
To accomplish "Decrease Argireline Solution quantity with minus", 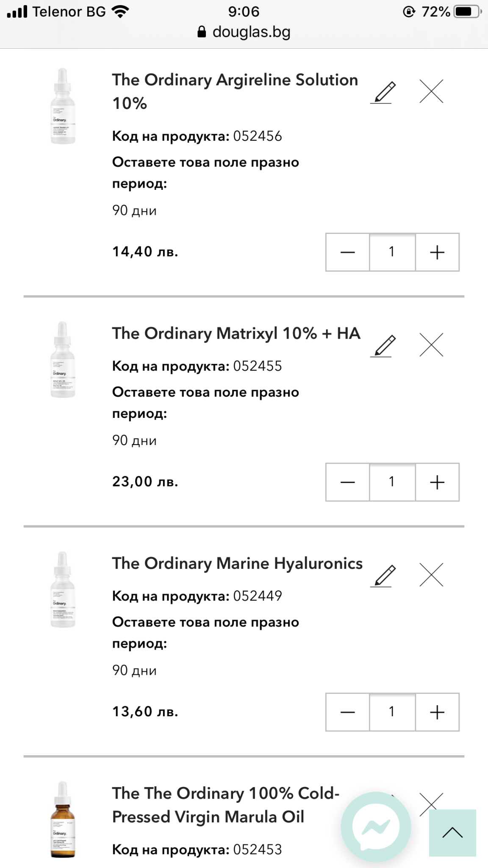I will tap(347, 252).
